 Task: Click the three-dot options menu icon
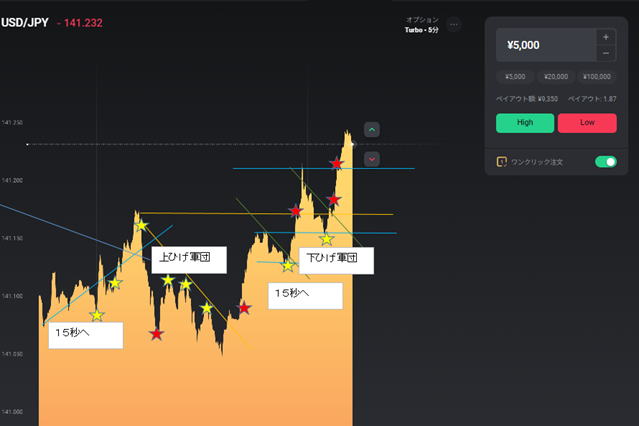(x=454, y=24)
